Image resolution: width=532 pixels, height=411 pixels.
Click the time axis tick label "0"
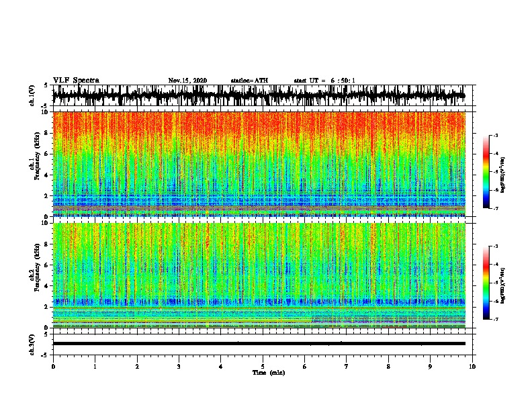click(x=53, y=367)
